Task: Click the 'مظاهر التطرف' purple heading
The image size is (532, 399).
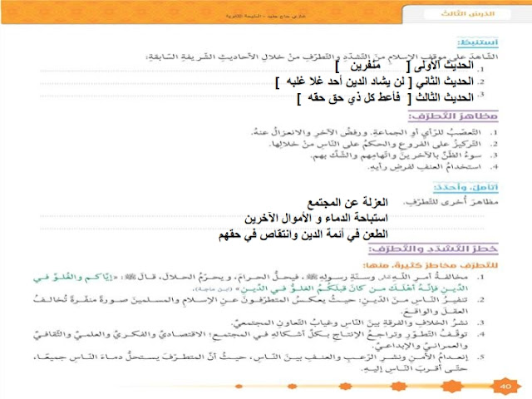Action: click(453, 116)
